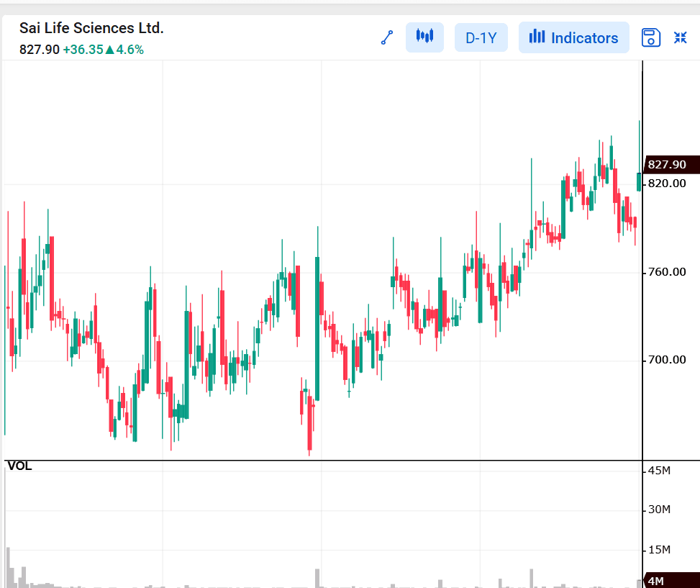Click the 827.90 price axis marker

671,164
